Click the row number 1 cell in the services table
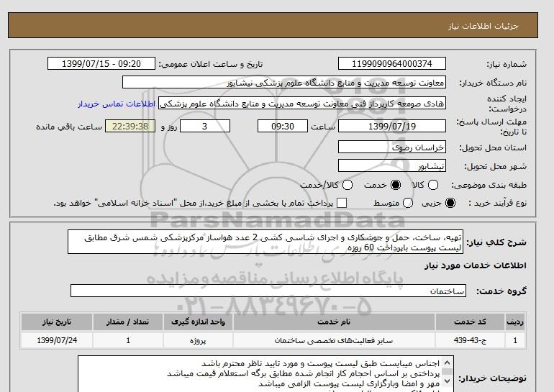The image size is (554, 392). coord(515,340)
